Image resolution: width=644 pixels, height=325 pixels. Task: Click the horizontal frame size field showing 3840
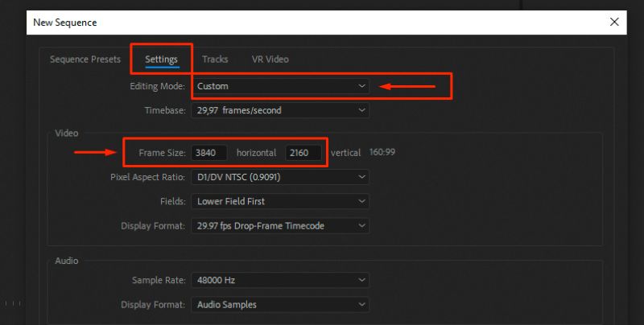pos(209,152)
